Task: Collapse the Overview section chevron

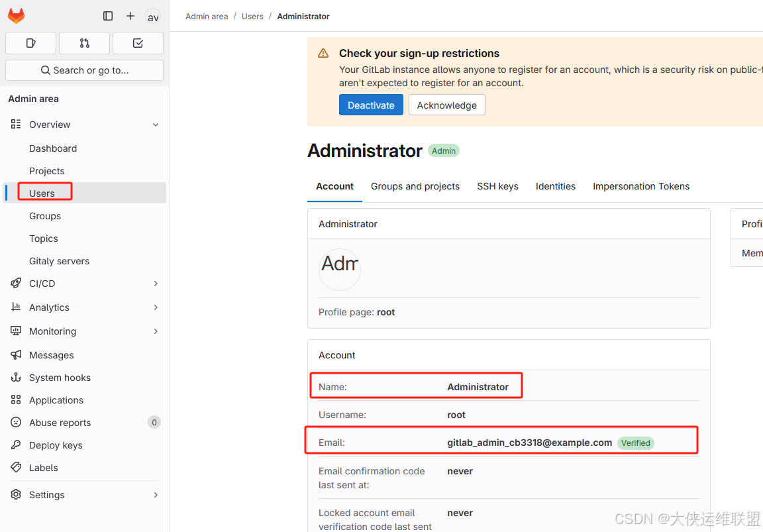Action: click(156, 125)
